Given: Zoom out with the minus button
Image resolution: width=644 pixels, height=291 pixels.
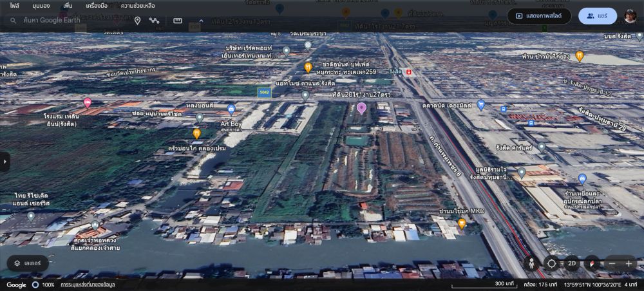Looking at the screenshot, I should pyautogui.click(x=612, y=263).
